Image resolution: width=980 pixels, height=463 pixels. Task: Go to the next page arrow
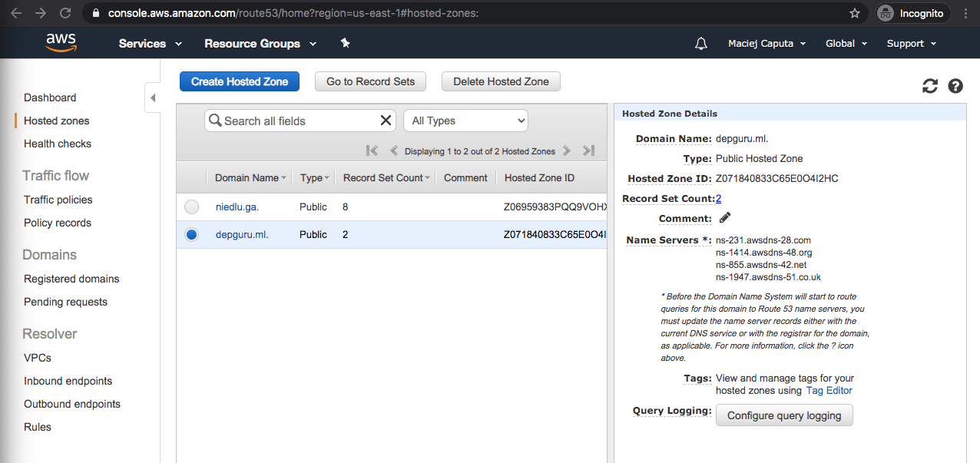click(567, 151)
